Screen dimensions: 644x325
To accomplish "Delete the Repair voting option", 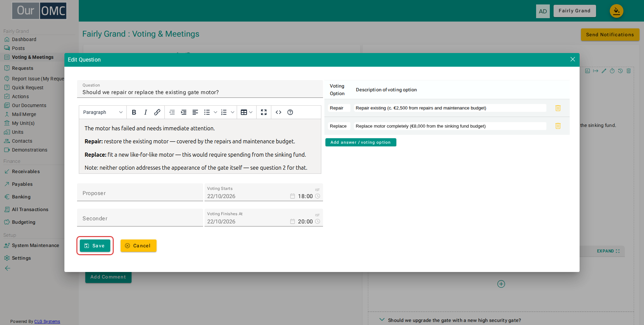I will pos(558,108).
